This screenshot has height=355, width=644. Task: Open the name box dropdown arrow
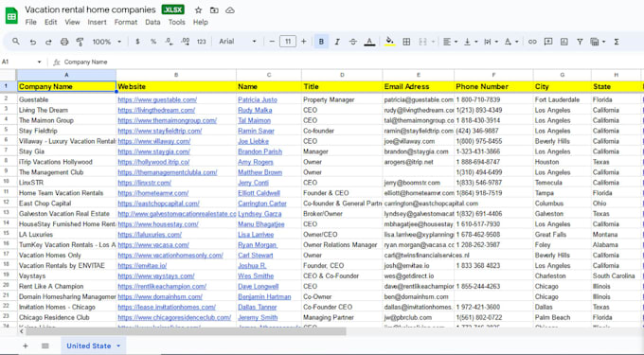40,62
